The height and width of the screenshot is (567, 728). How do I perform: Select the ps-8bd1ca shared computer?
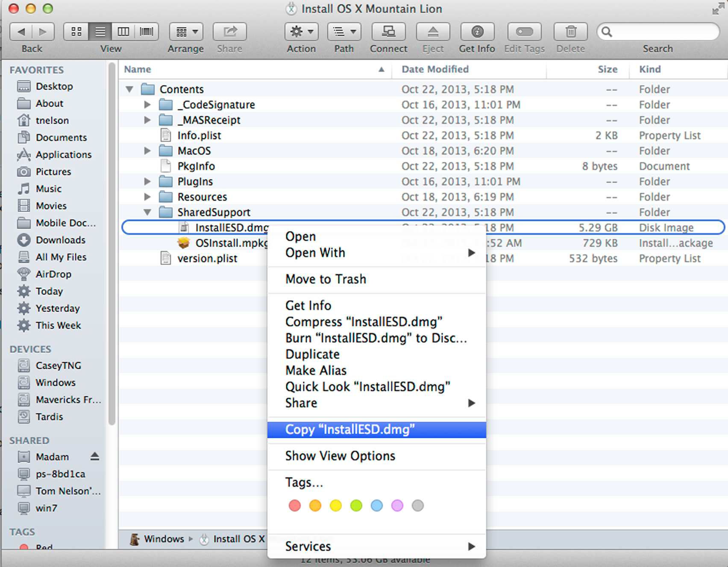(60, 474)
